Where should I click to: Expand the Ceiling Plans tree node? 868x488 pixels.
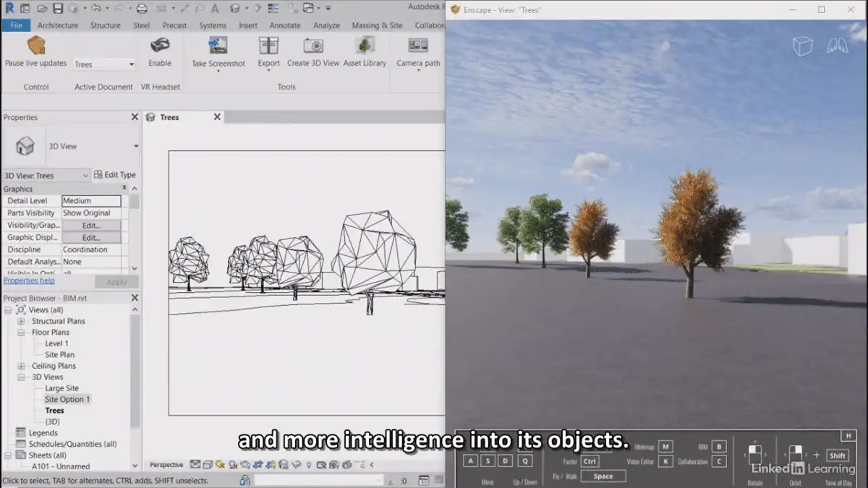(x=21, y=366)
